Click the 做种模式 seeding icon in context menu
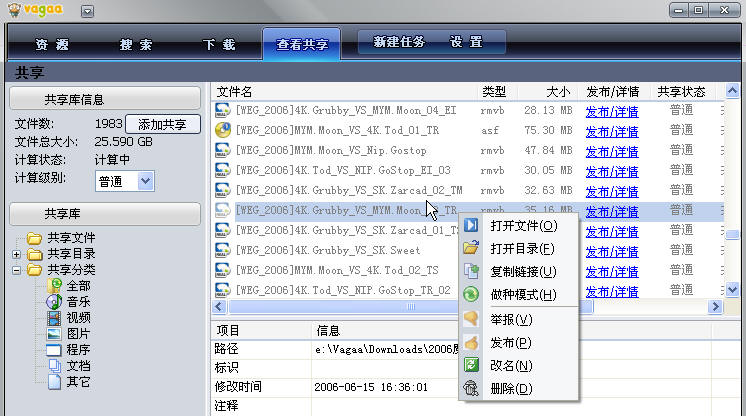Screen dimensions: 746x416 471,294
